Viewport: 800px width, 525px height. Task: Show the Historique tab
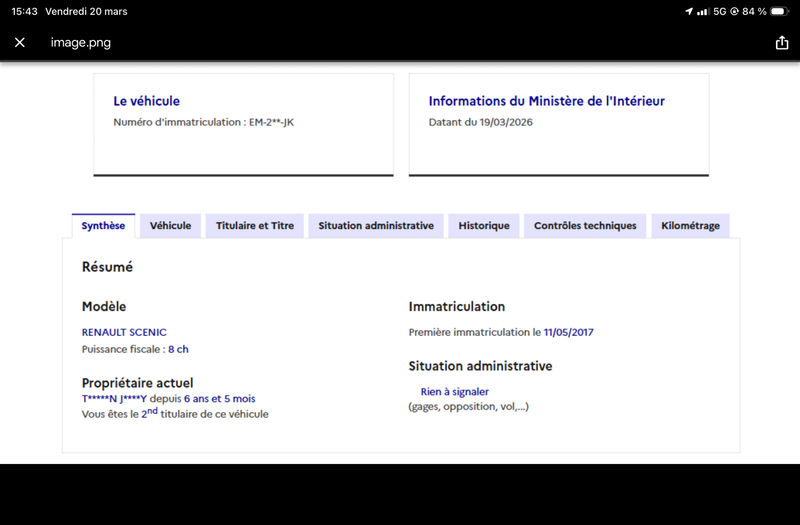[484, 226]
